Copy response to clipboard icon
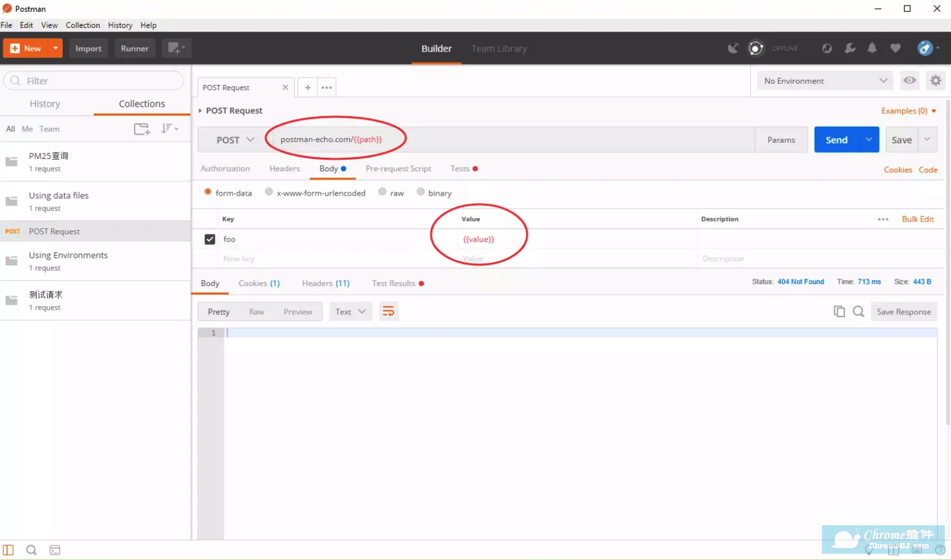Viewport: 951px width, 560px height. pos(839,312)
